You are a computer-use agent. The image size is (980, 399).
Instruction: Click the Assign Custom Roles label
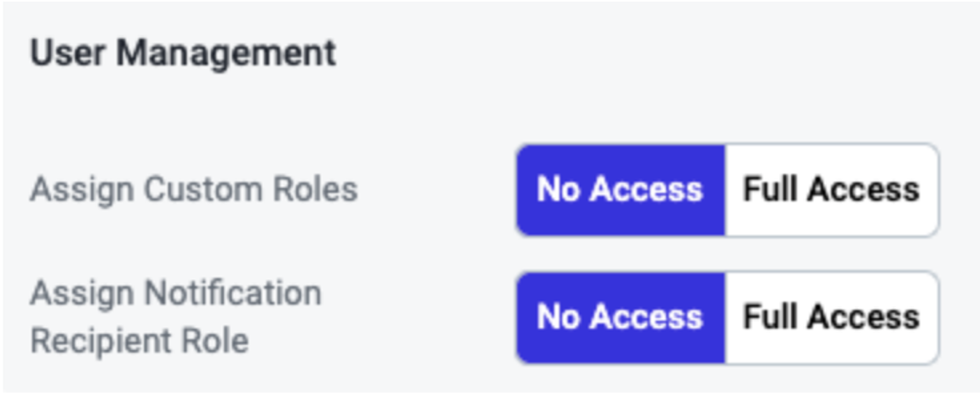point(194,190)
